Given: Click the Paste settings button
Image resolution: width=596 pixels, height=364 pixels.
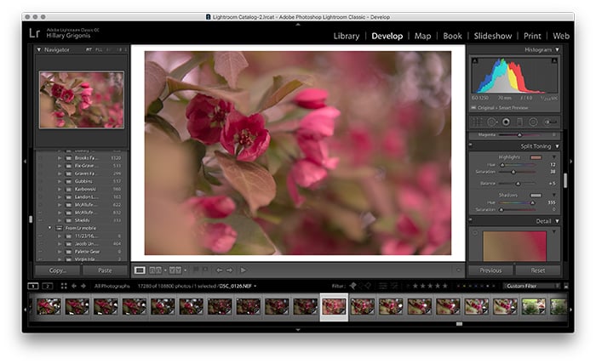Looking at the screenshot, I should pyautogui.click(x=105, y=270).
